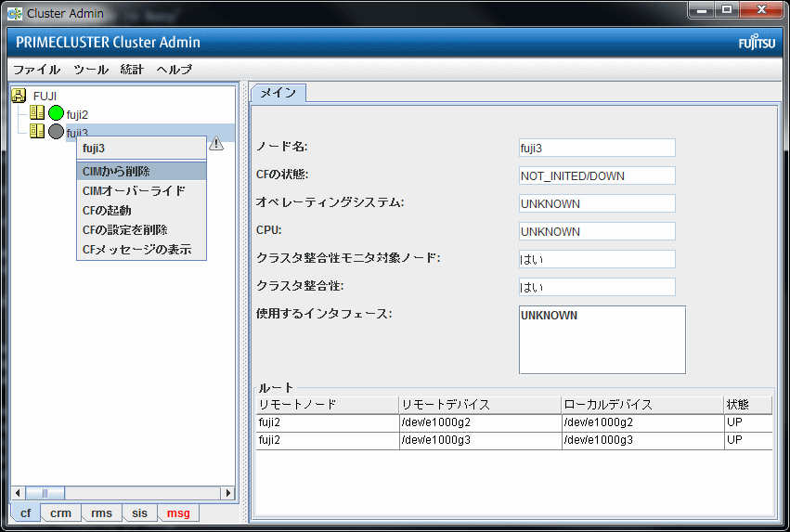This screenshot has width=790, height=532.
Task: Click the 使用するインタフェース: label
Action: tap(324, 314)
